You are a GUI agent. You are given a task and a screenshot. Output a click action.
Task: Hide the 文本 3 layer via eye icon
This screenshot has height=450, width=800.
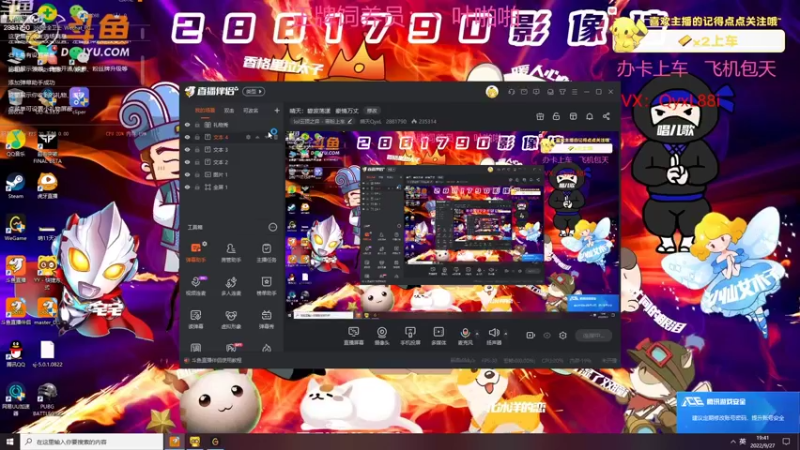click(187, 149)
